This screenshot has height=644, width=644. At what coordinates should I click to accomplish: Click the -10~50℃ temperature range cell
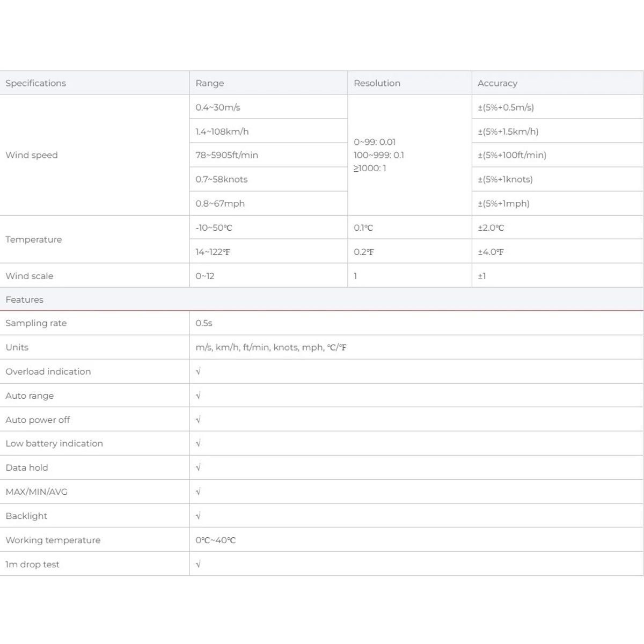[268, 228]
